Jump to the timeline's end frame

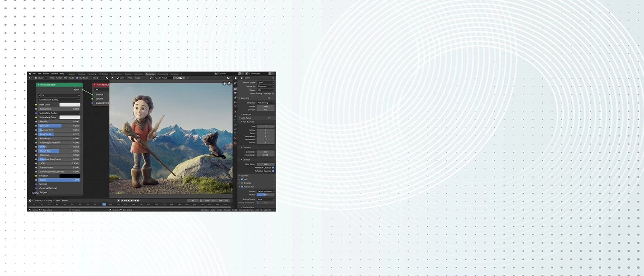(x=138, y=201)
